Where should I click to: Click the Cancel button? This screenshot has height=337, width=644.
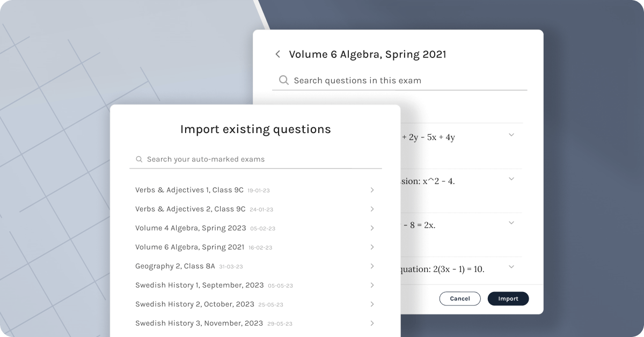(460, 298)
